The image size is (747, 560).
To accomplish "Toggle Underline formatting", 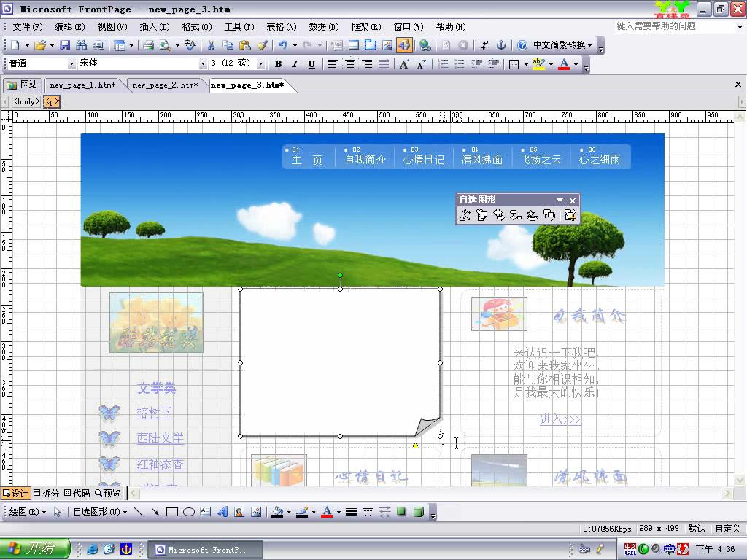I will (311, 64).
